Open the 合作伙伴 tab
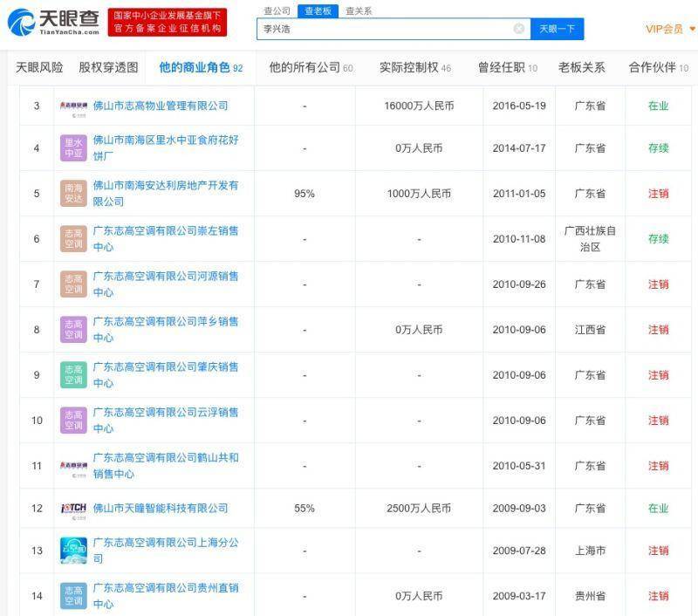This screenshot has height=616, width=698. coord(658,68)
